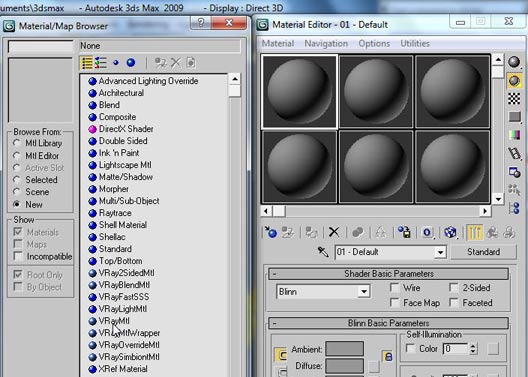Image resolution: width=528 pixels, height=377 pixels.
Task: Choose Selected under Browse From
Action: coord(16,180)
